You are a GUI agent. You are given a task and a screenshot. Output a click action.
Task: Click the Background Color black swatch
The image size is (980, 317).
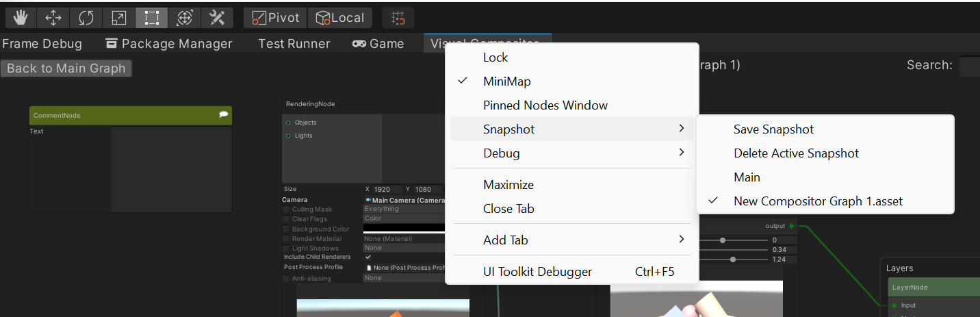404,229
